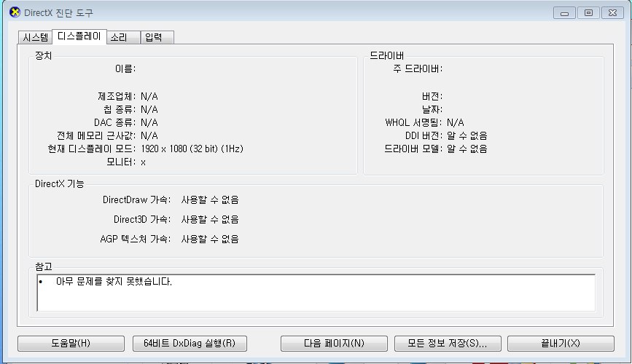Exit using the 끝내기(X) button

(561, 343)
